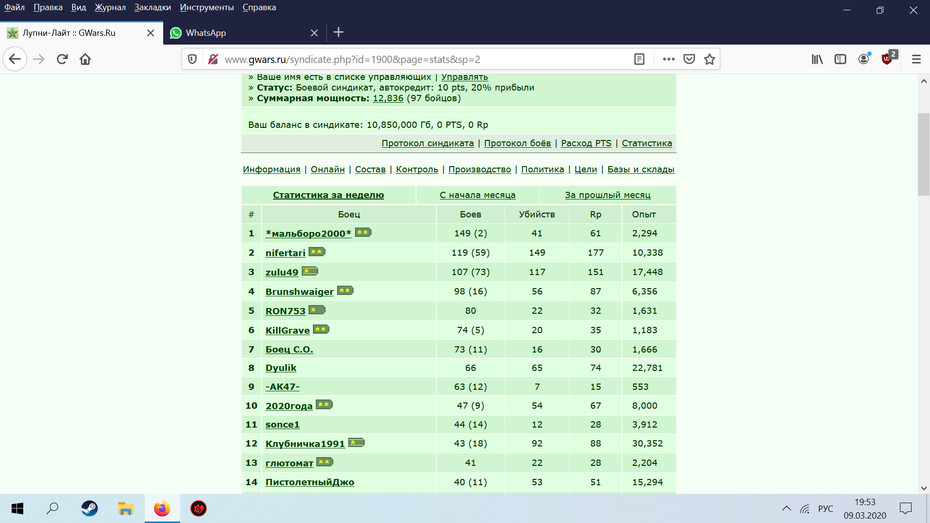930x523 pixels.
Task: Launch Steam from the taskbar
Action: tap(90, 509)
